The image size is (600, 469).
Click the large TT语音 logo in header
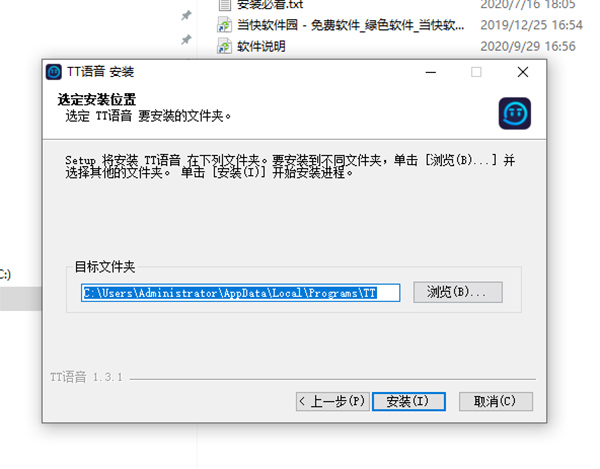[515, 113]
